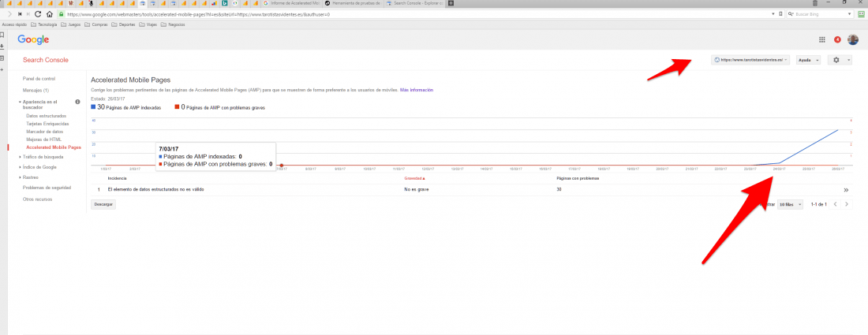Open the tarotistasvidentes.es property selector dropdown
This screenshot has height=335, width=868.
750,60
